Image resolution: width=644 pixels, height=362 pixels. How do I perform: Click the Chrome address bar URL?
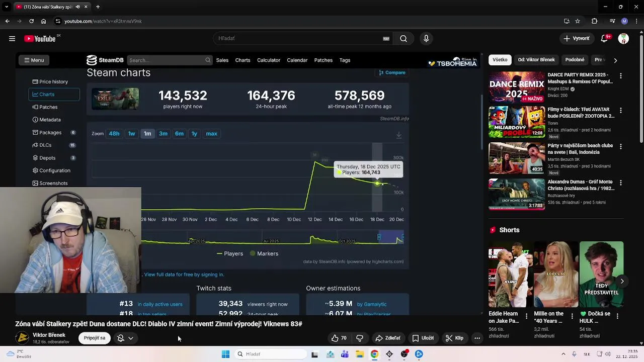coord(103,21)
